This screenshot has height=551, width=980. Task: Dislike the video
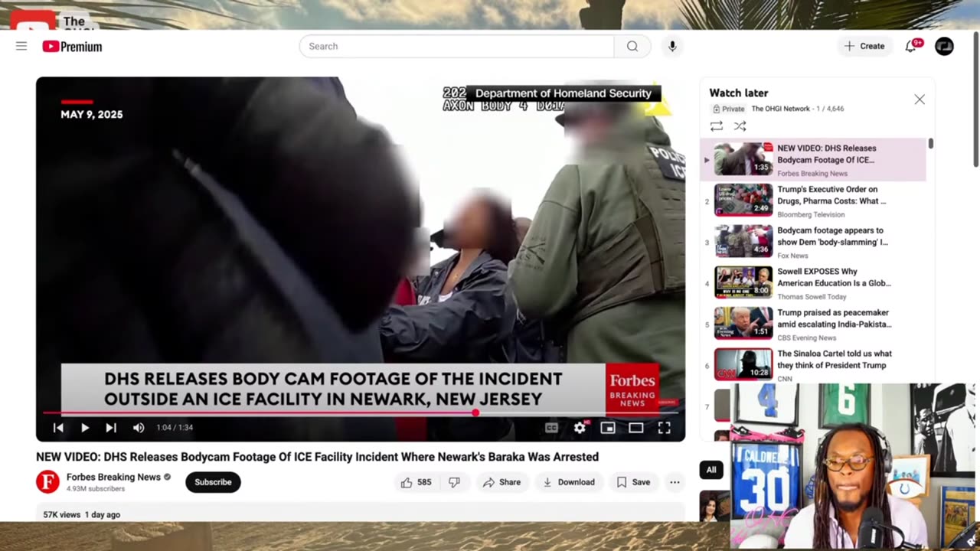pos(454,482)
